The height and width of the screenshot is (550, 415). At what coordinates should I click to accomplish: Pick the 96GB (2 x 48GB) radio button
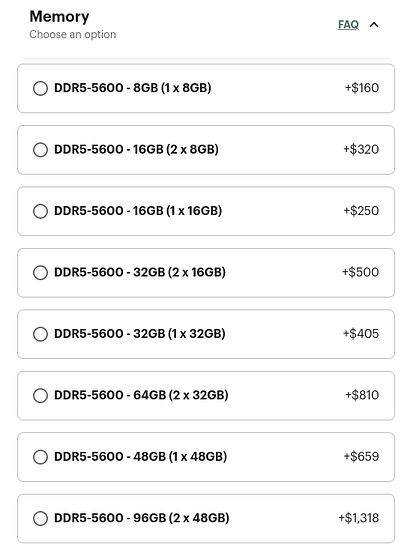click(40, 518)
